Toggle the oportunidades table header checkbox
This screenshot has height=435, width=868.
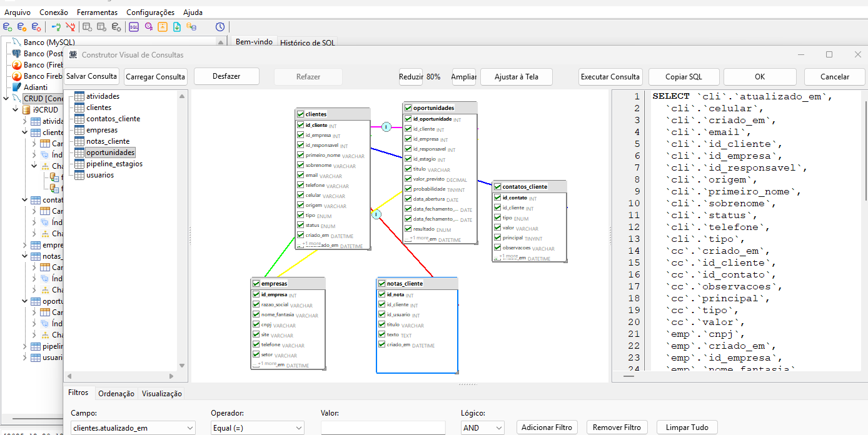(x=408, y=107)
